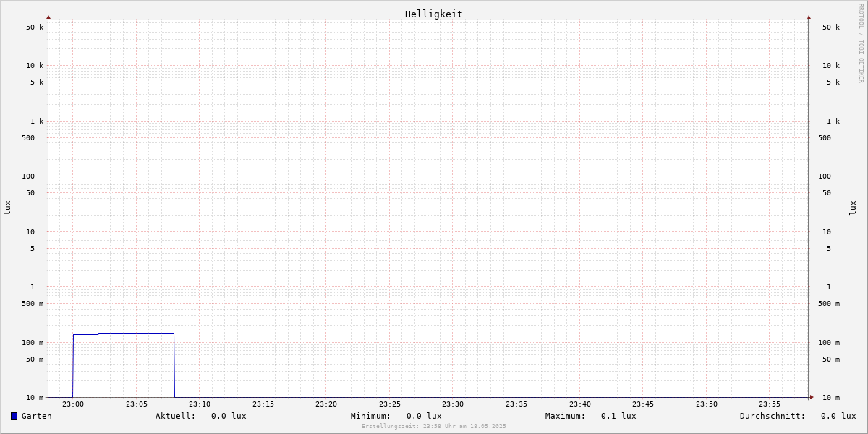Image resolution: width=868 pixels, height=434 pixels.
Task: Click the left axis 10 k label
Action: (35, 66)
